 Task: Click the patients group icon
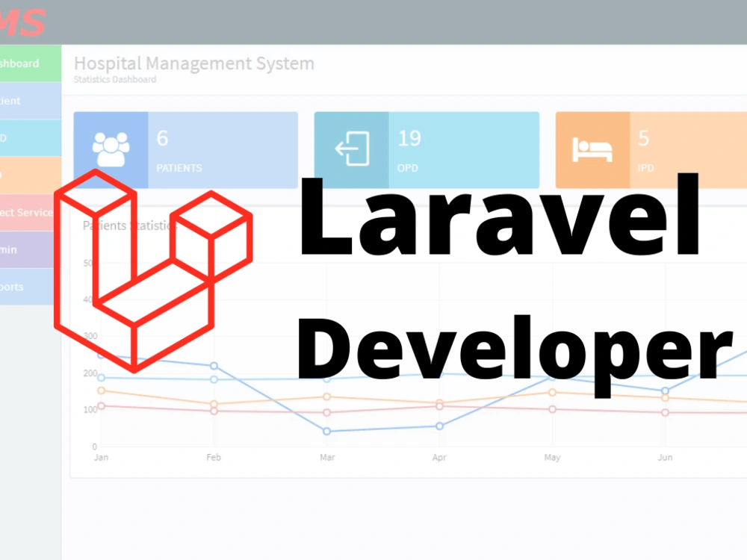(x=111, y=149)
